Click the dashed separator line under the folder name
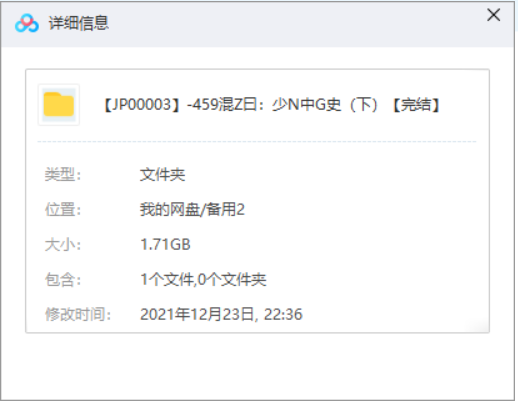The width and height of the screenshot is (518, 404). (257, 142)
